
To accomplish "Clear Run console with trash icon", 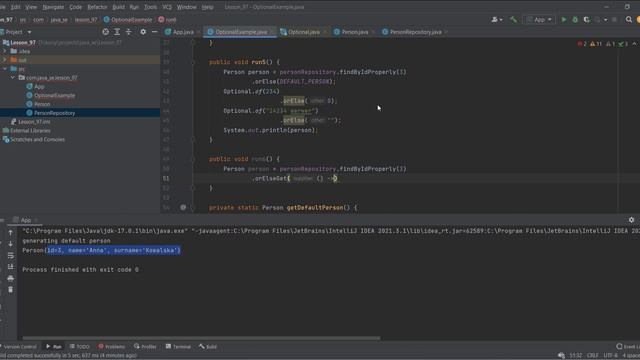I will [x=11, y=289].
